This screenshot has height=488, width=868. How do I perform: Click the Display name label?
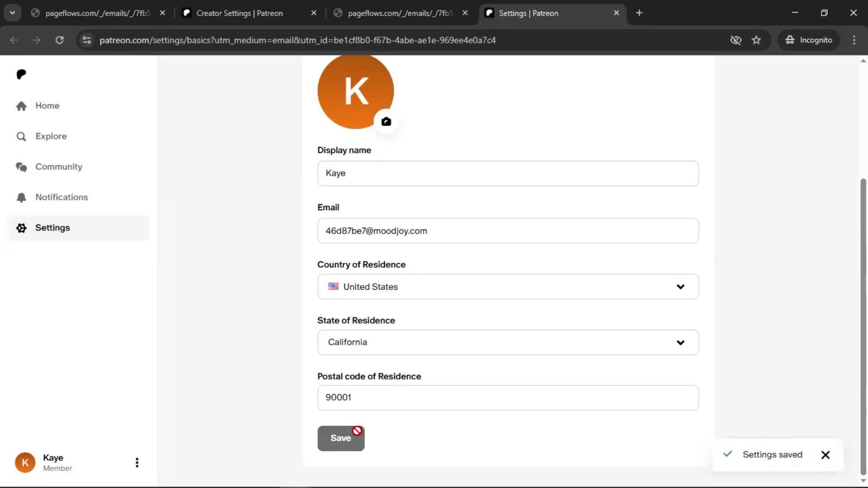(344, 150)
